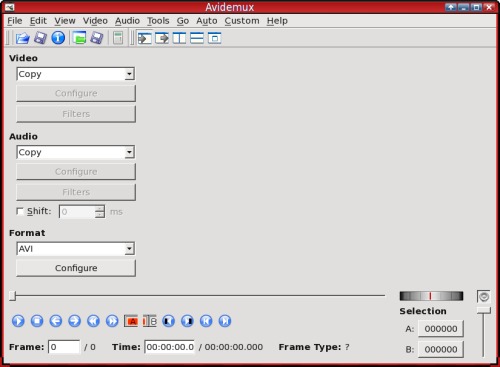Open the Auto menu
This screenshot has height=367, width=500.
click(207, 21)
